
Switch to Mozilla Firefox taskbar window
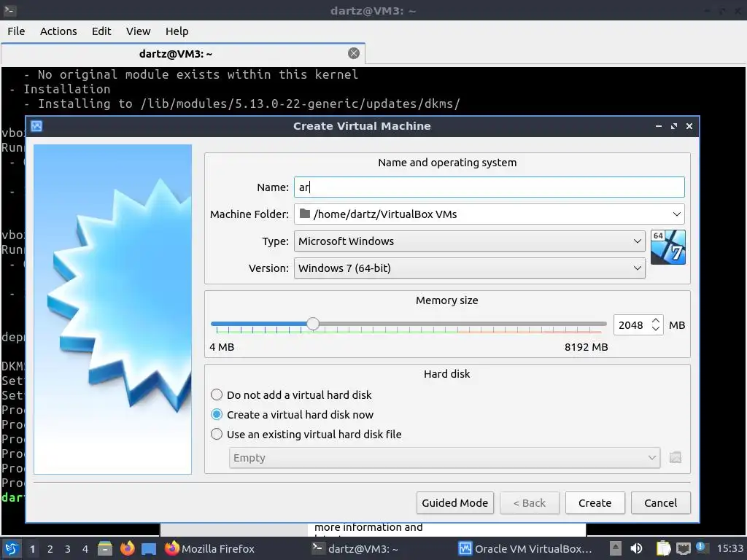tap(209, 548)
